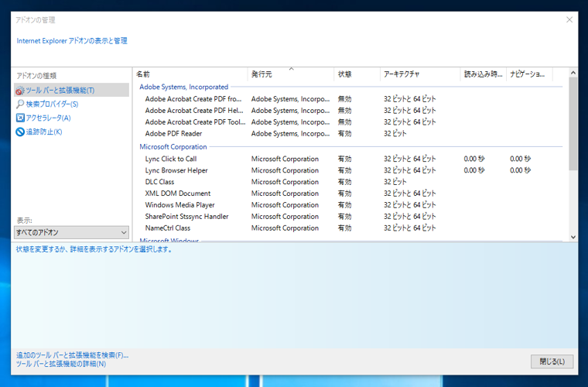Close the アドオンの管理 dialog with X
The image size is (588, 387).
point(569,19)
